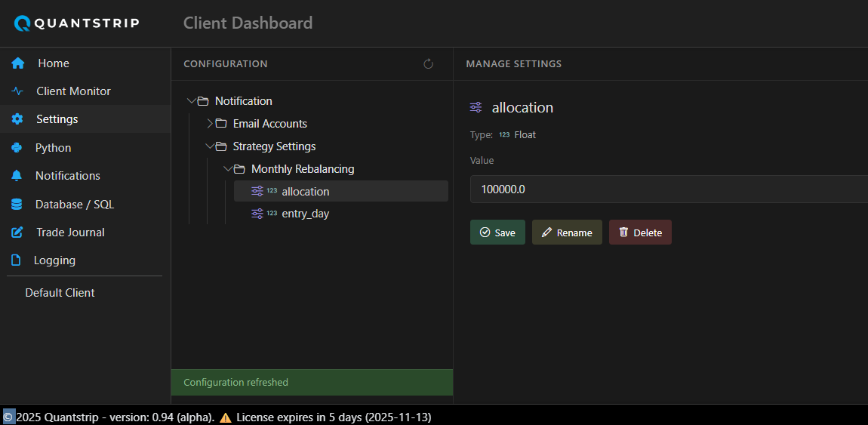Screen dimensions: 868x425
Task: Click the Notifications bell icon
Action: (x=17, y=175)
